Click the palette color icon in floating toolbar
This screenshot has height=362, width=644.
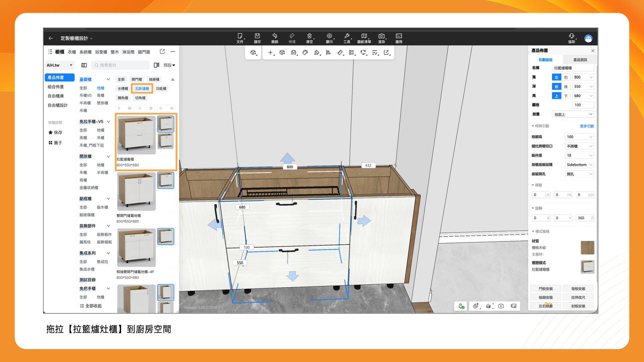coord(305,53)
